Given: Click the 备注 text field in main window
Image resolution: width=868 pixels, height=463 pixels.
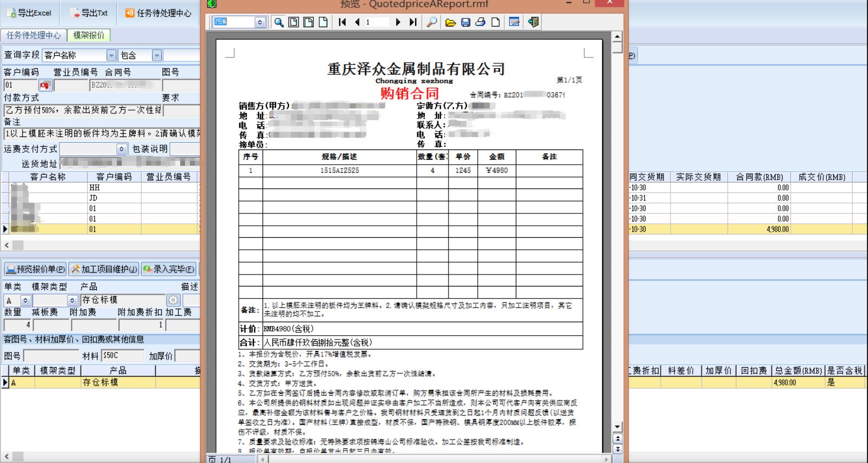Looking at the screenshot, I should pyautogui.click(x=102, y=134).
